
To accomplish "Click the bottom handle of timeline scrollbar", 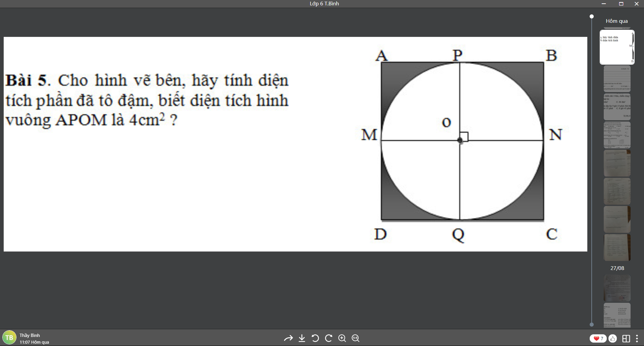I will pyautogui.click(x=592, y=324).
